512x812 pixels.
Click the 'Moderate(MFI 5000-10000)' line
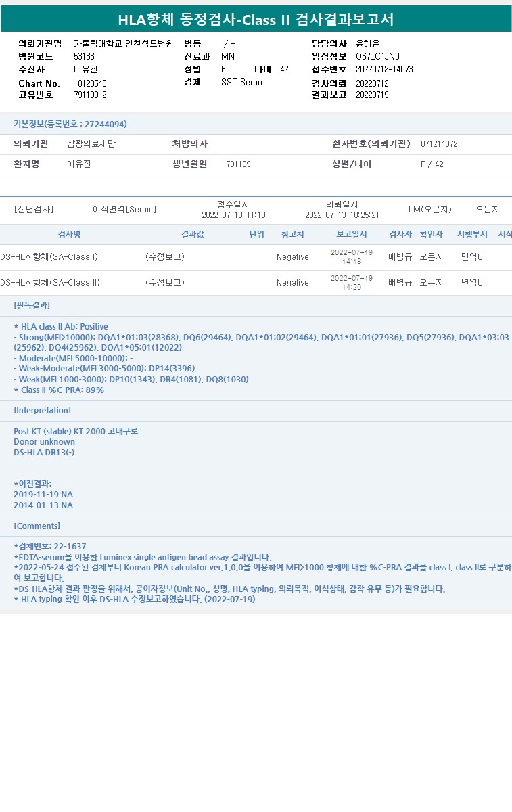click(73, 358)
